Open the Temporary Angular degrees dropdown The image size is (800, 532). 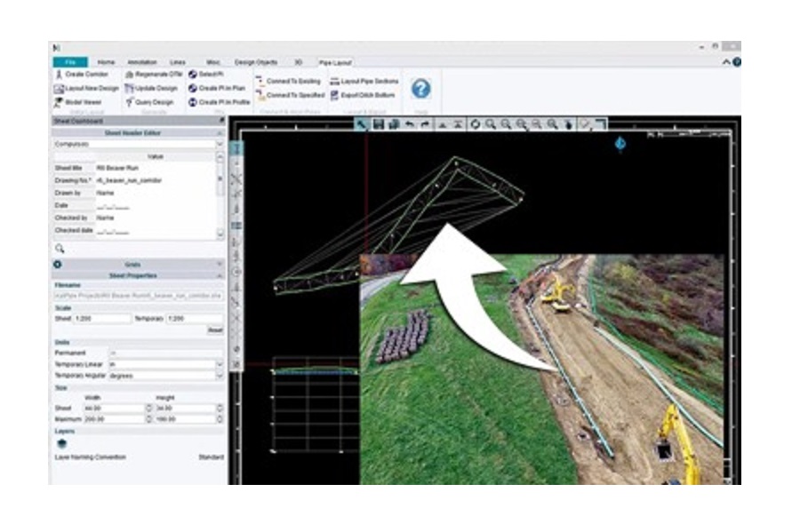pos(220,376)
